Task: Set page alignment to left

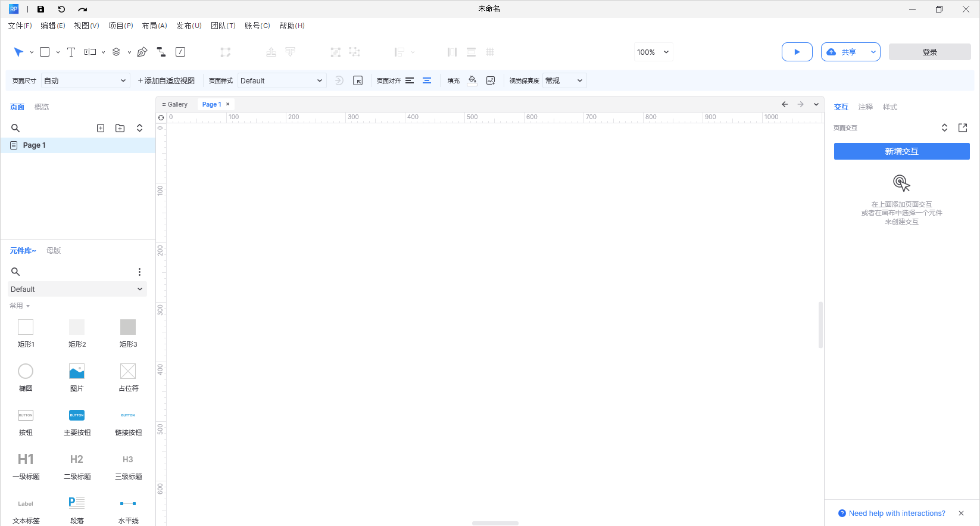Action: click(x=410, y=81)
